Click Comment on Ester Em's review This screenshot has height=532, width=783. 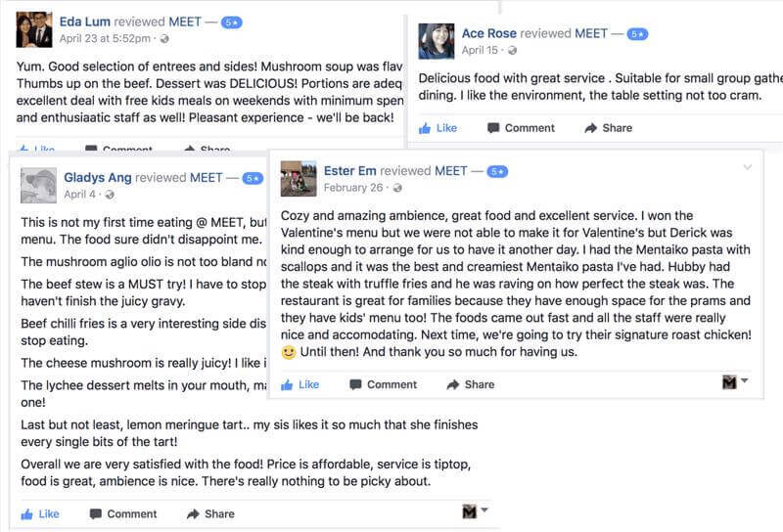[x=382, y=384]
